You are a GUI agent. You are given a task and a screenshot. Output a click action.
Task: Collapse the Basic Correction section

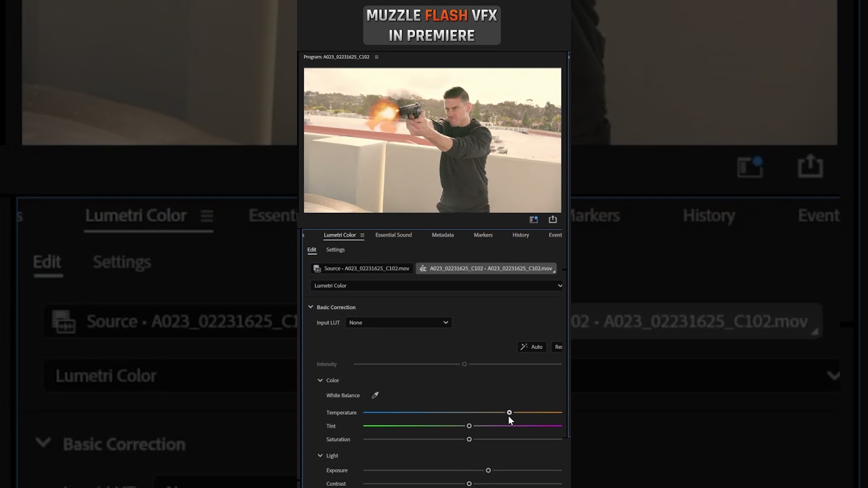(x=311, y=307)
